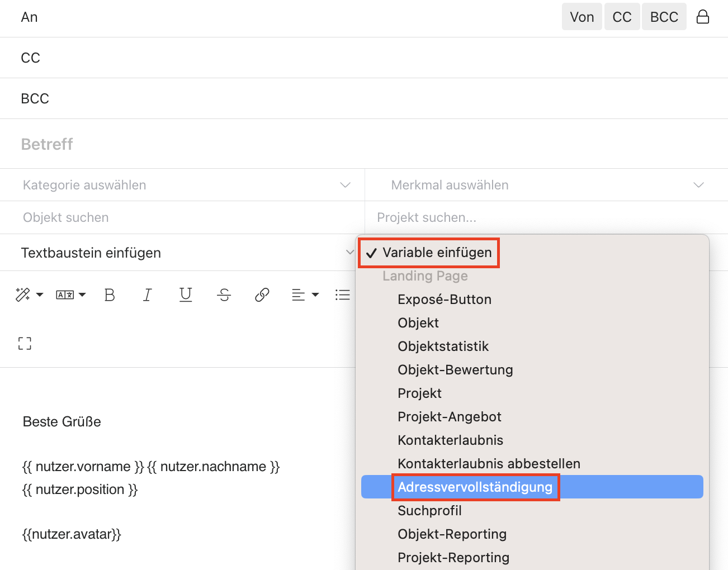Underline the selected text
728x570 pixels.
click(186, 294)
